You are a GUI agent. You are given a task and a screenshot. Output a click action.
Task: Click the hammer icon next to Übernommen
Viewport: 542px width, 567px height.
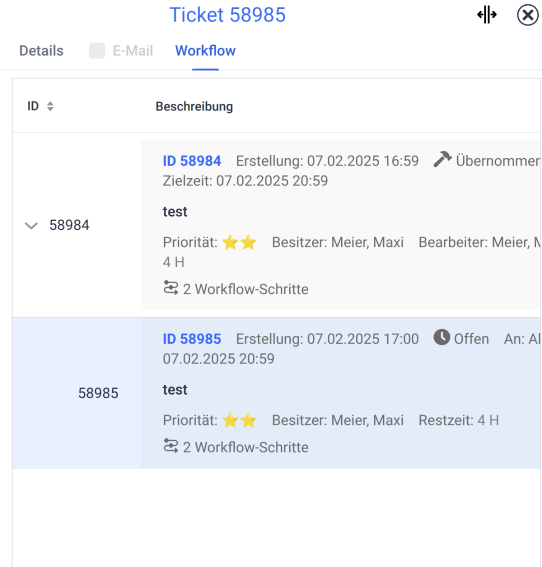[443, 159]
